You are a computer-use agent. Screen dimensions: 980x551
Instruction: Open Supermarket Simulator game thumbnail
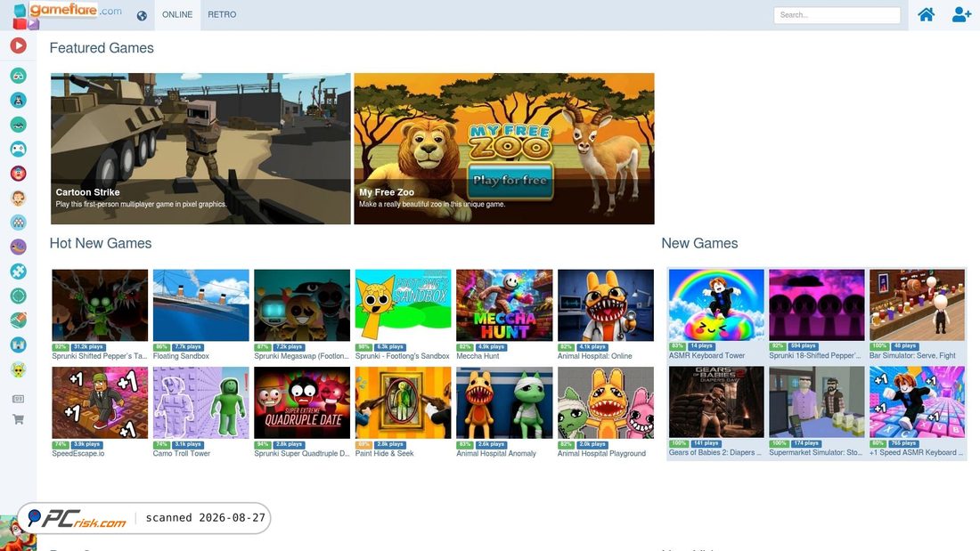click(817, 401)
